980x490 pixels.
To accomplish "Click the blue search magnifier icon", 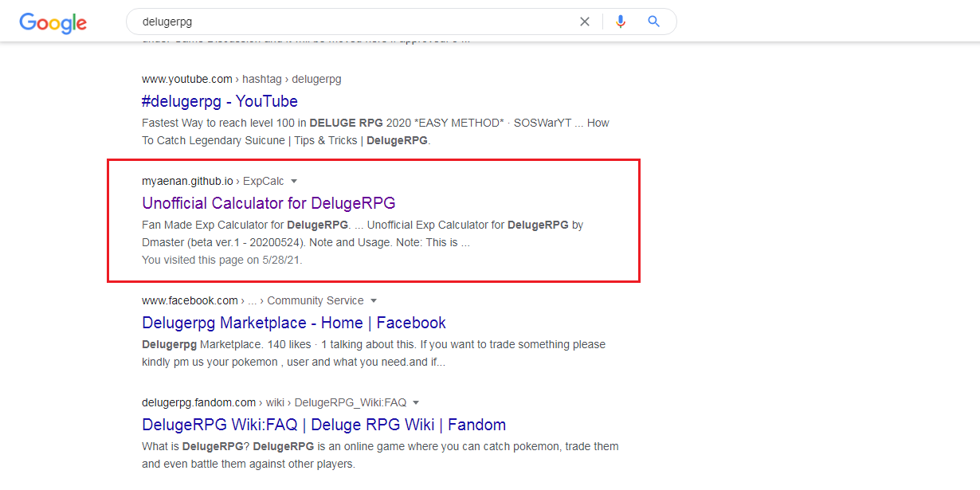I will coord(654,22).
